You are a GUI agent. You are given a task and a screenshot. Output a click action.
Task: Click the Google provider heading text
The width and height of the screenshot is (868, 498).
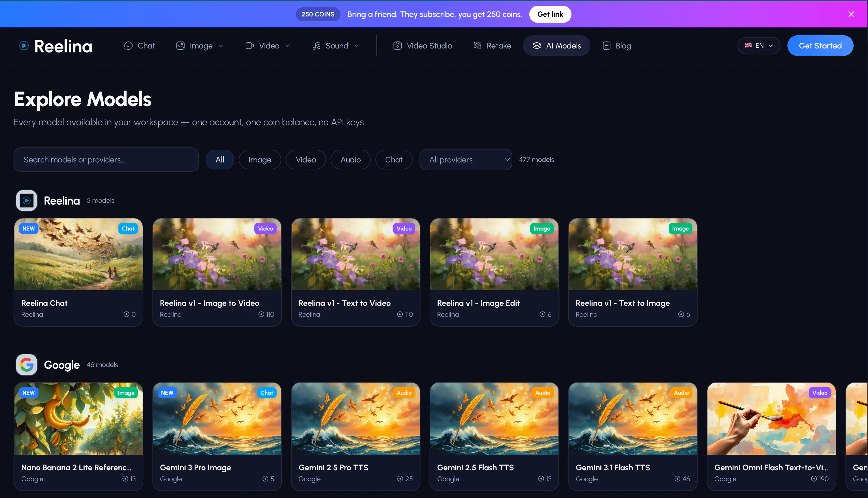[62, 365]
